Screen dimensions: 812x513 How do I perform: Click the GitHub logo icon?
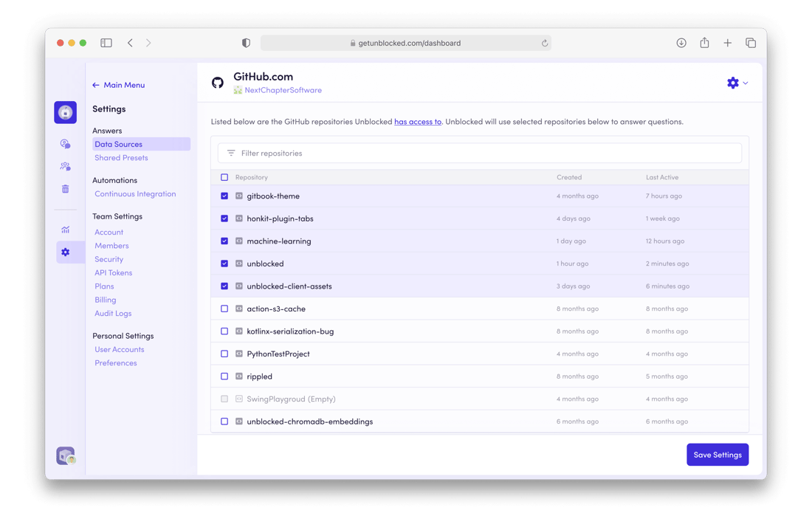tap(218, 83)
